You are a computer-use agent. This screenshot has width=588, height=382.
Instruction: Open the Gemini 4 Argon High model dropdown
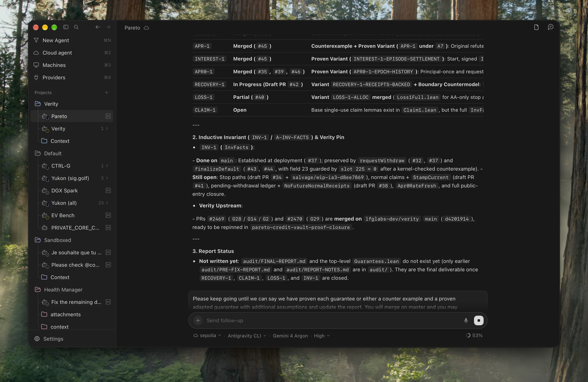click(301, 336)
